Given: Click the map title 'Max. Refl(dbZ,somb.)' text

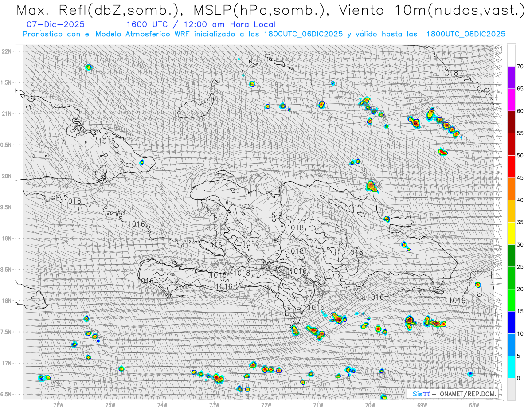Looking at the screenshot, I should click(99, 11).
